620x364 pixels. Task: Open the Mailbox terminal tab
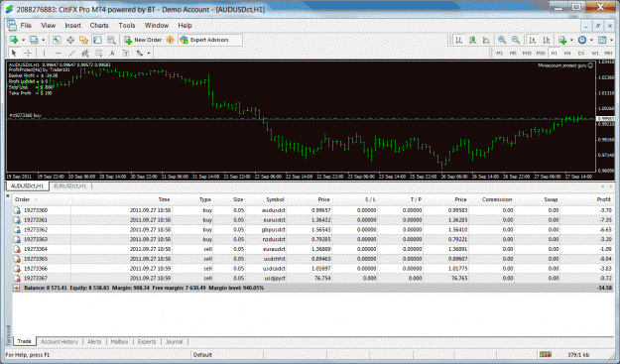119,342
